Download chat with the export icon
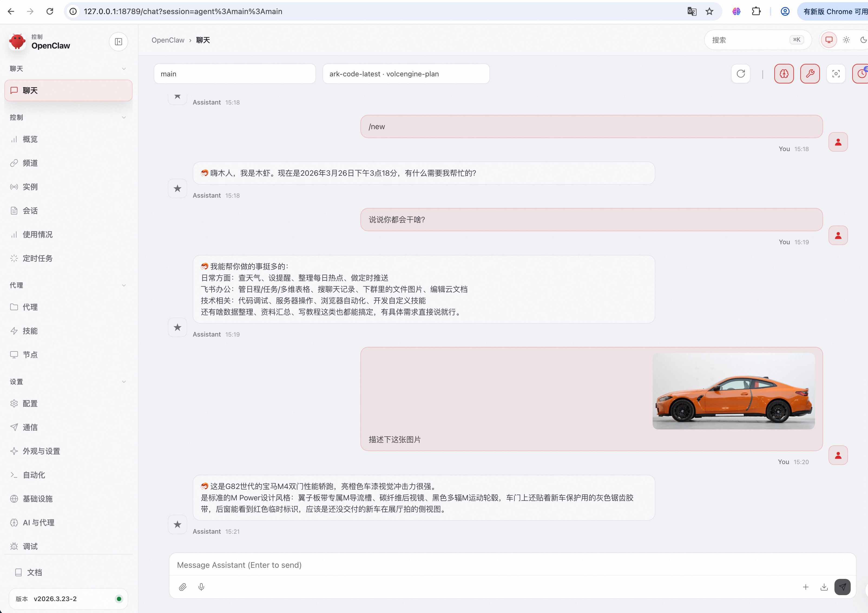 coord(824,587)
